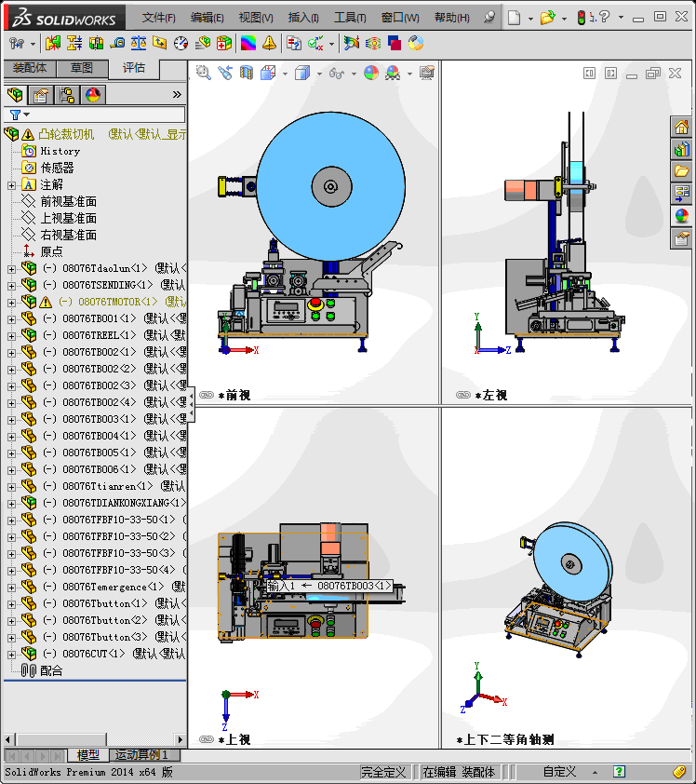696x784 pixels.
Task: Open the 工具(T) menu
Action: tap(350, 18)
